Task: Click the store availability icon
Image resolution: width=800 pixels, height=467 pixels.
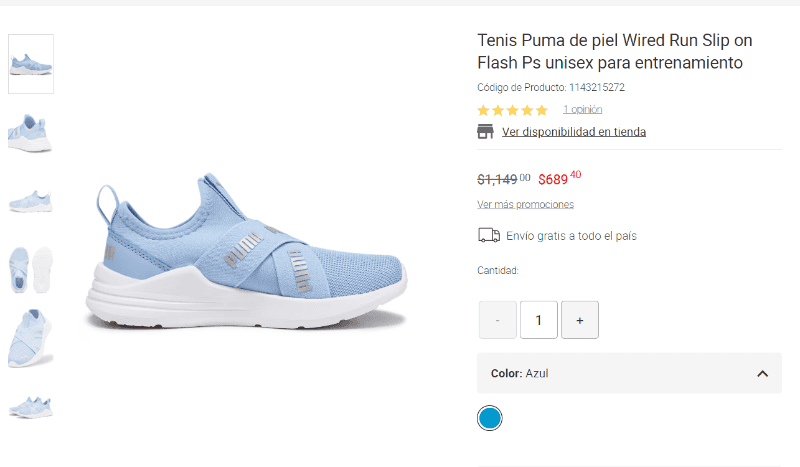Action: coord(486,132)
